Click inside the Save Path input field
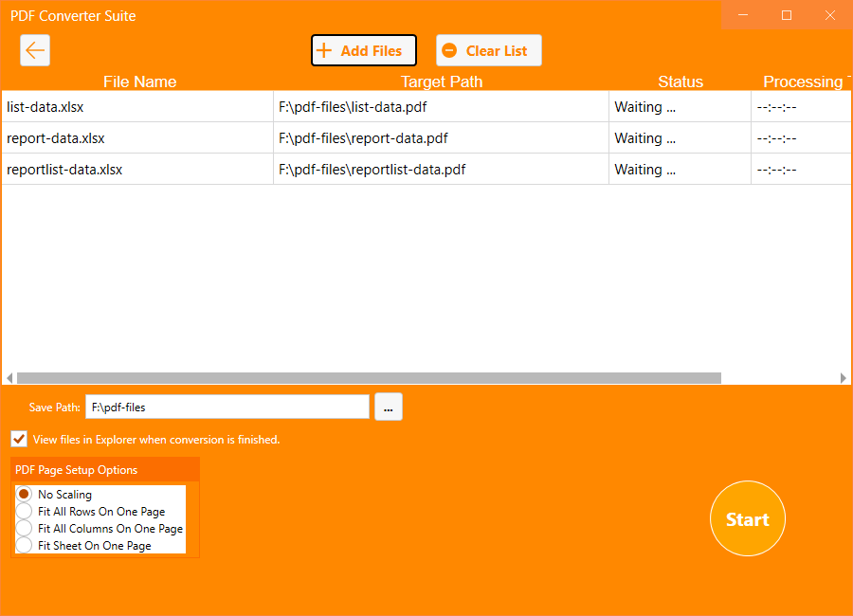The height and width of the screenshot is (616, 853). pyautogui.click(x=227, y=406)
